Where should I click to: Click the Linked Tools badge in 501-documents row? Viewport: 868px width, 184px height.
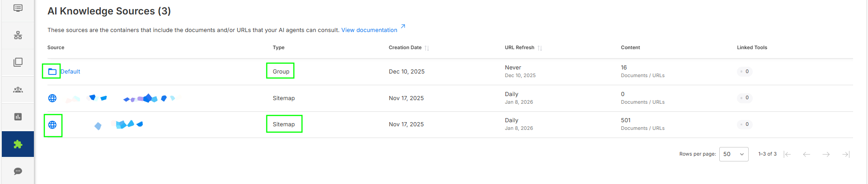point(745,124)
